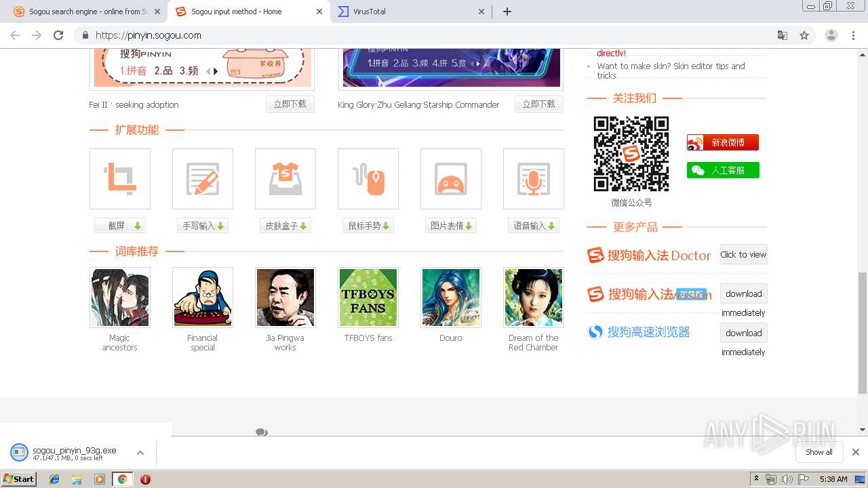
Task: Click the taskbar clock showing 5:38 AM
Action: point(833,479)
